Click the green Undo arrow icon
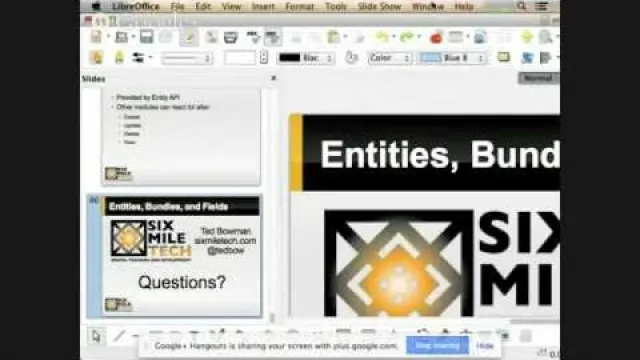 (382, 38)
